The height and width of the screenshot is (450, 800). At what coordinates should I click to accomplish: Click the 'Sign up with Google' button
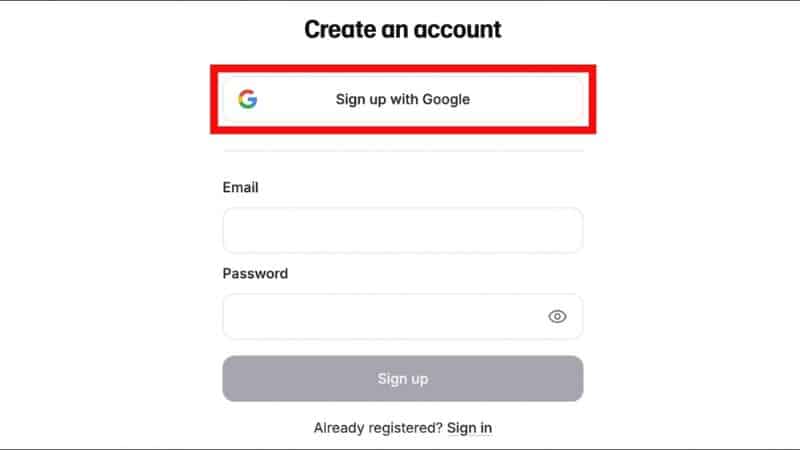(x=403, y=99)
